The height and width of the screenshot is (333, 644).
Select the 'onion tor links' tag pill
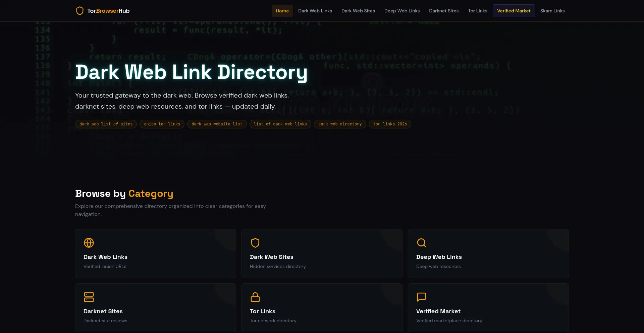(x=162, y=124)
